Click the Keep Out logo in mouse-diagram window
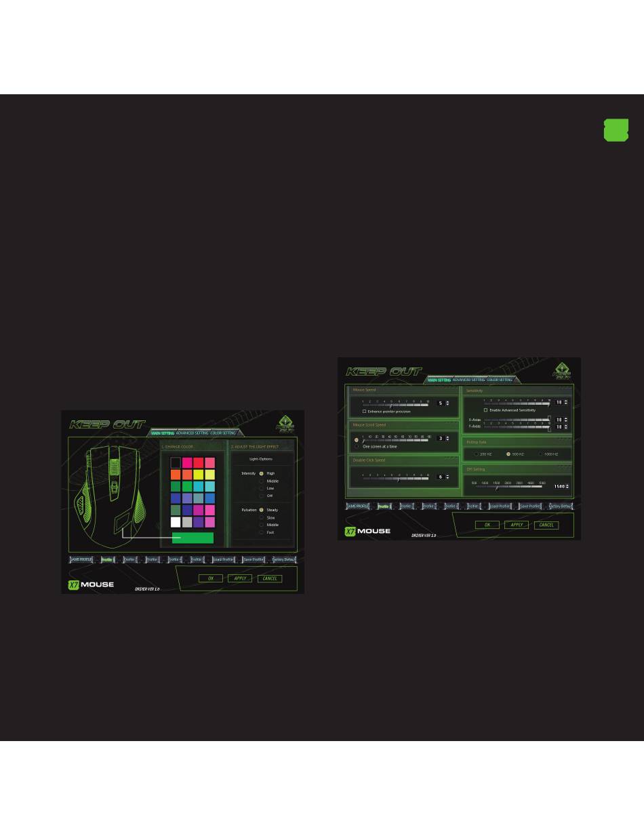The height and width of the screenshot is (836, 644). pos(108,425)
